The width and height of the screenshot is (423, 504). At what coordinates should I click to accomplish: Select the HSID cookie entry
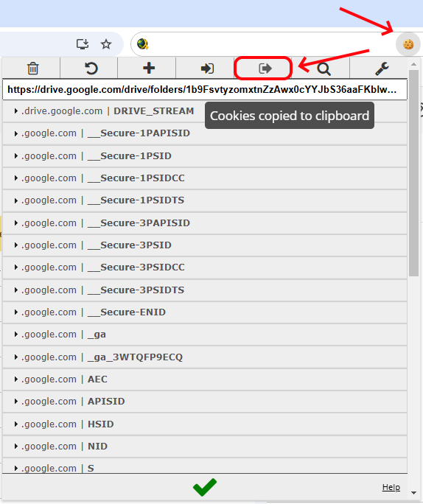click(205, 424)
